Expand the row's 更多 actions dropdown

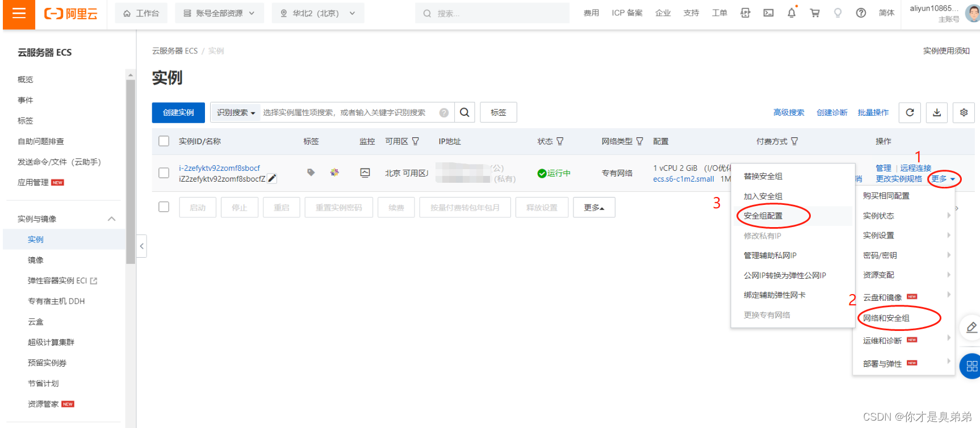[x=943, y=179]
